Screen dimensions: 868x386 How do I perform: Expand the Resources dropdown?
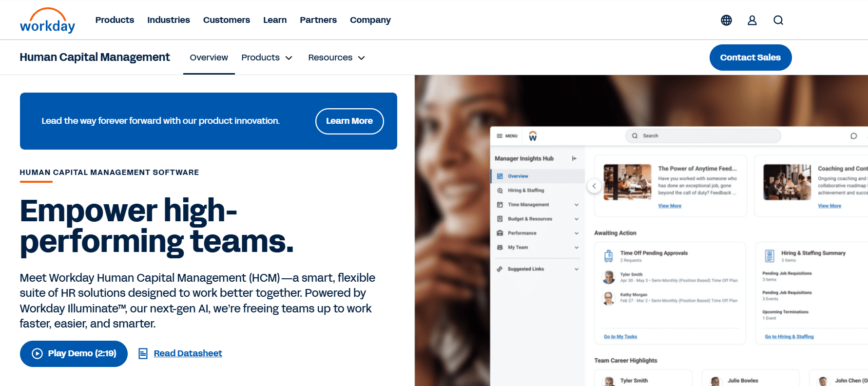click(x=336, y=58)
